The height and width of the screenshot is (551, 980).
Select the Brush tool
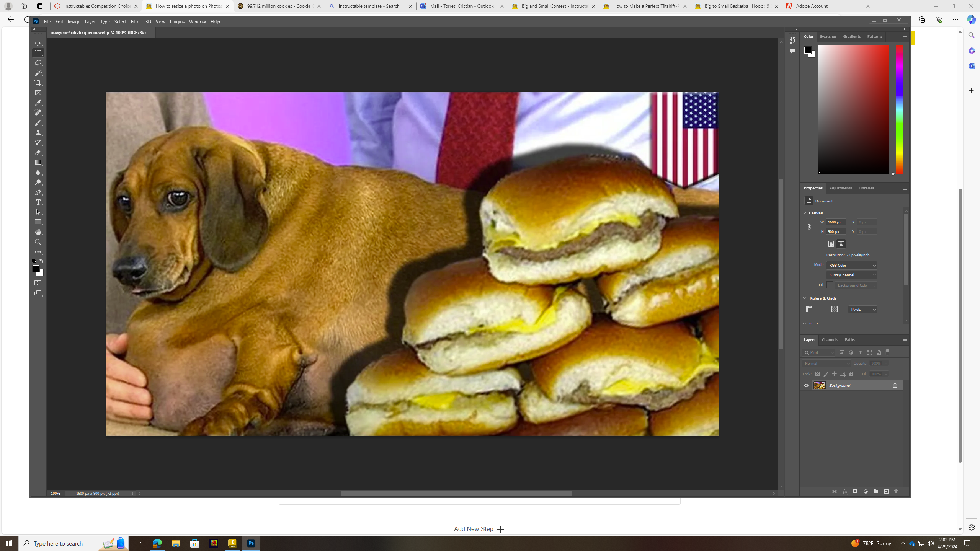pos(38,122)
